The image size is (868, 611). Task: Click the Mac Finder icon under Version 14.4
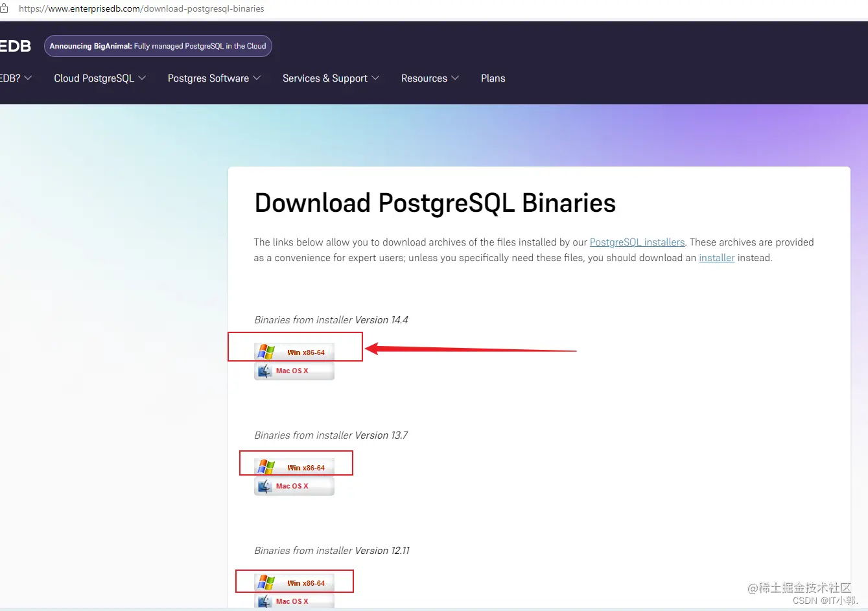pos(264,371)
